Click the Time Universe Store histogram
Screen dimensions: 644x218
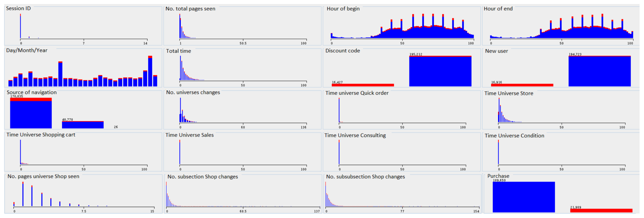coord(561,110)
